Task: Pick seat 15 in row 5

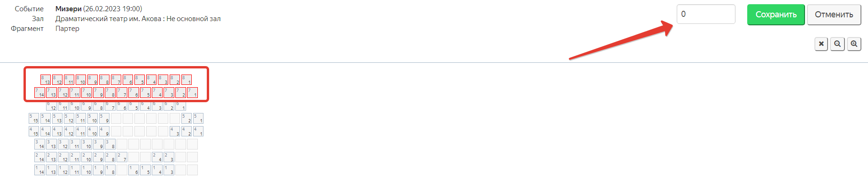Action: click(34, 118)
